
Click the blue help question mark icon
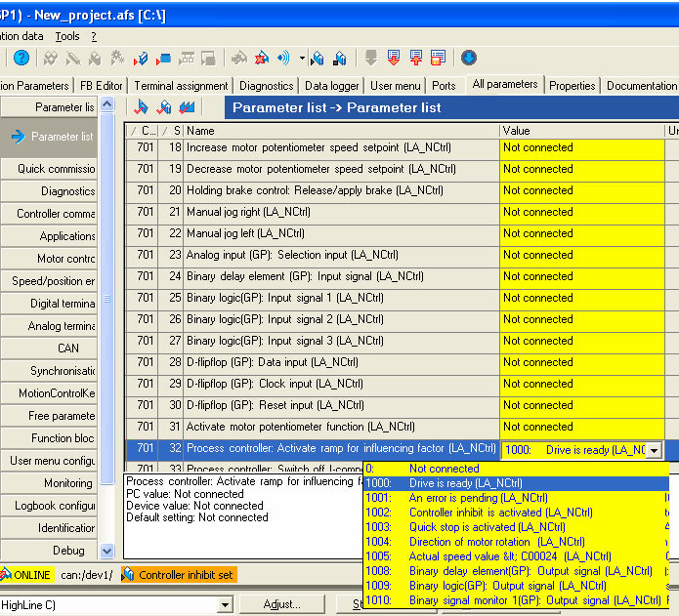(x=21, y=59)
